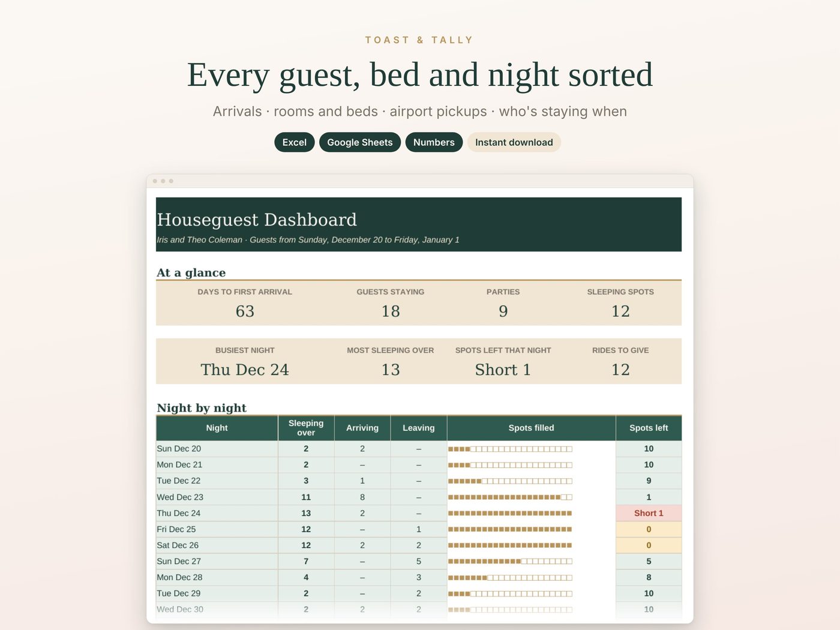Click the red 'Short 1' cell in Spots left column
The height and width of the screenshot is (630, 840).
(x=649, y=514)
